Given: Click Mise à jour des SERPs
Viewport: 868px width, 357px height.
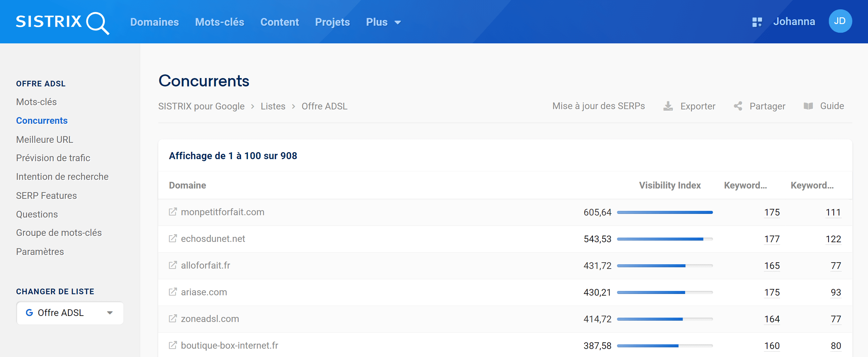Looking at the screenshot, I should coord(599,106).
